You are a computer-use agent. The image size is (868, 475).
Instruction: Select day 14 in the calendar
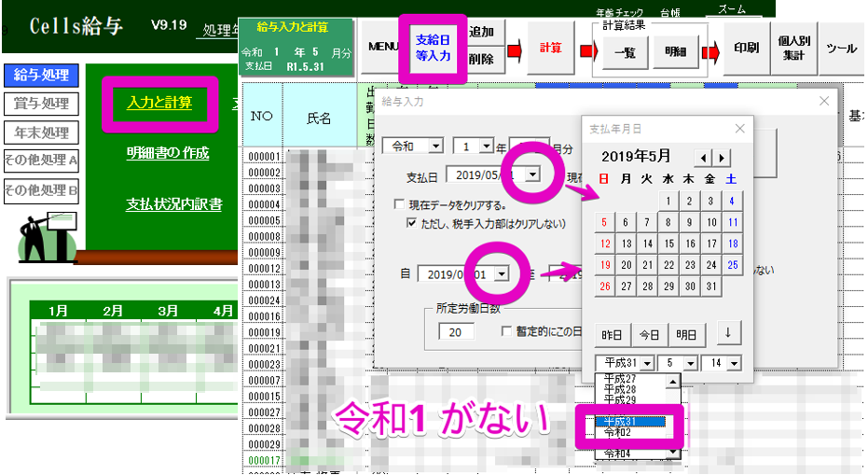[x=648, y=244]
